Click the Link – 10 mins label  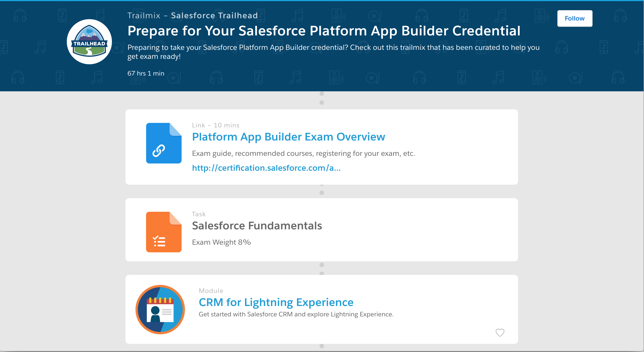coord(215,125)
